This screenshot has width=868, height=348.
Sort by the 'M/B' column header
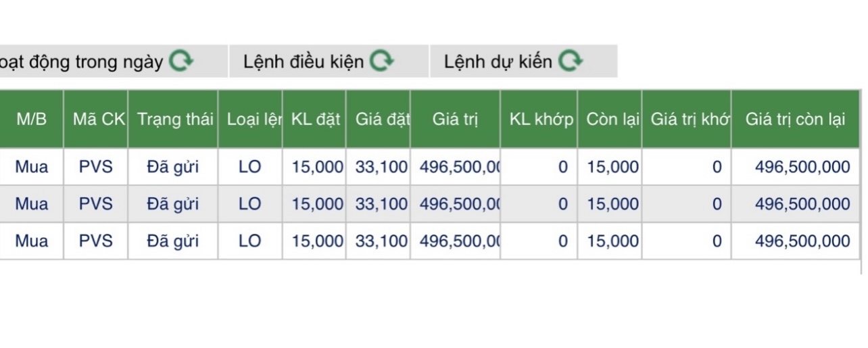32,120
